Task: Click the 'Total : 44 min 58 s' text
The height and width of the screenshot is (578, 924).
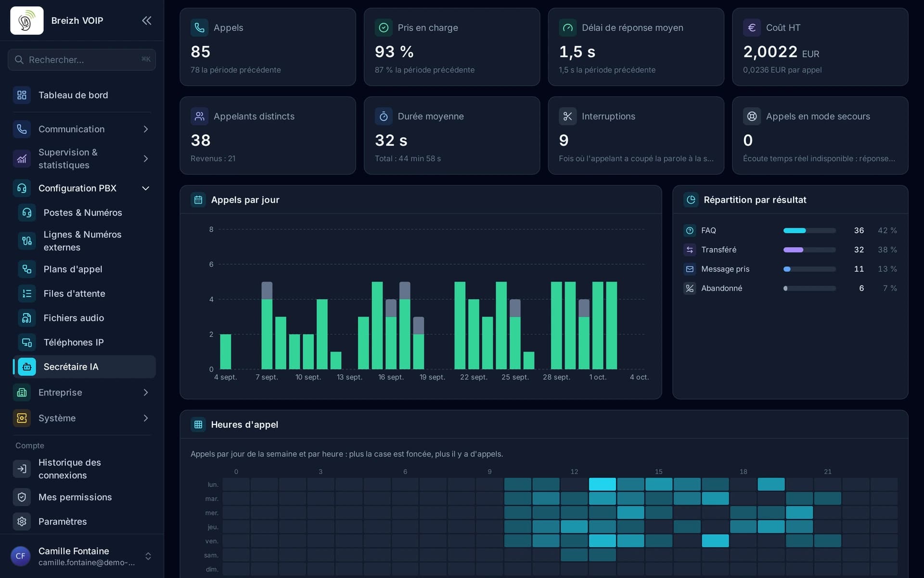Action: (x=408, y=158)
